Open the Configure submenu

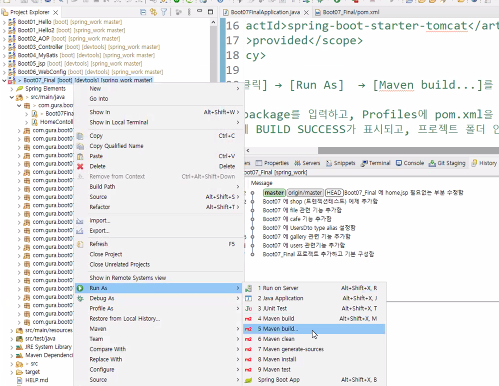point(158,370)
